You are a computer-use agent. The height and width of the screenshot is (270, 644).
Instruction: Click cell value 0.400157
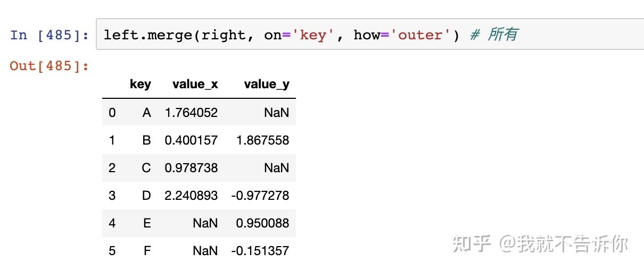pyautogui.click(x=191, y=140)
